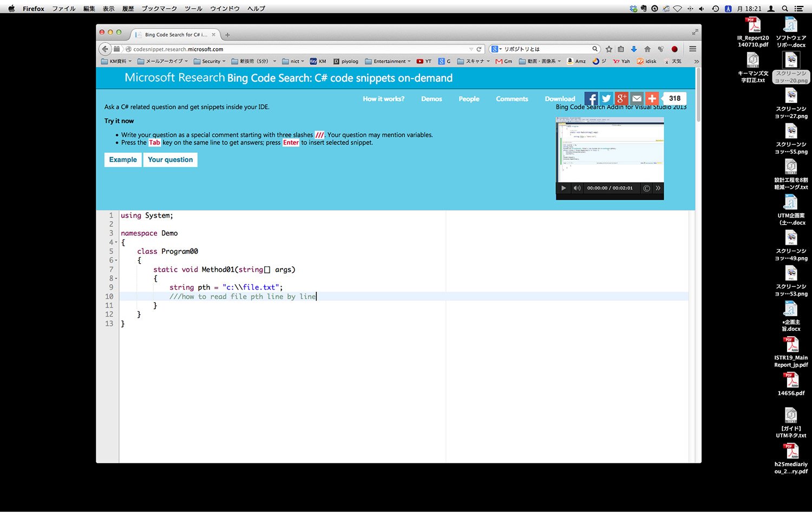Share the page on Twitter

(606, 99)
